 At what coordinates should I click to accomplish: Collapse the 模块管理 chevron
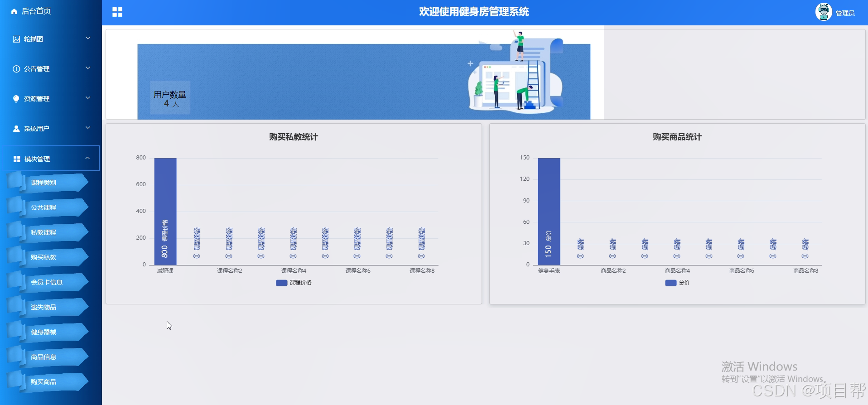click(x=87, y=158)
